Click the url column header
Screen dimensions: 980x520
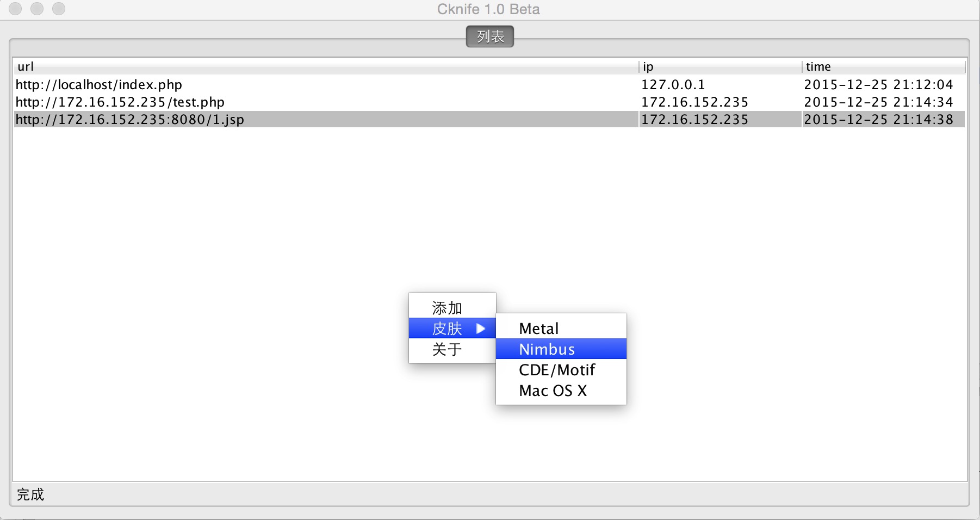[x=26, y=66]
